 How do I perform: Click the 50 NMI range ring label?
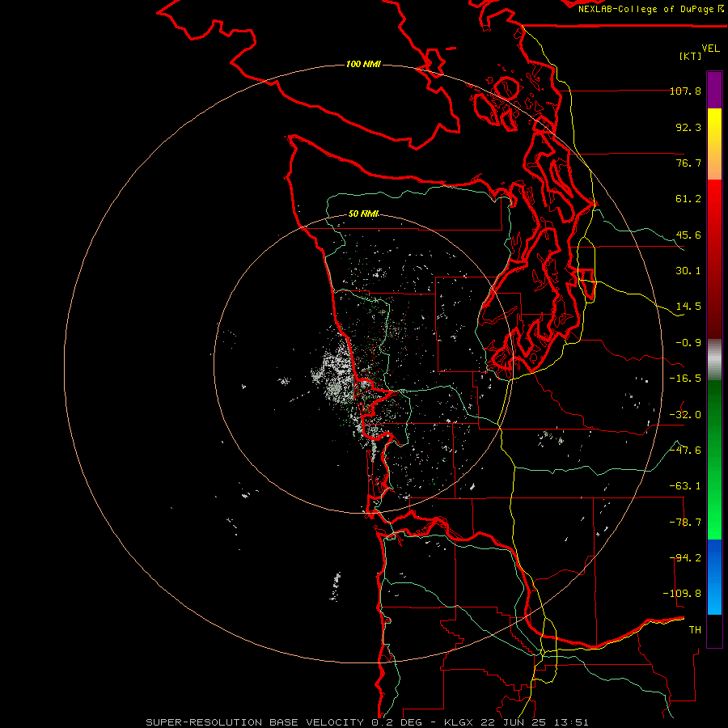click(x=363, y=214)
